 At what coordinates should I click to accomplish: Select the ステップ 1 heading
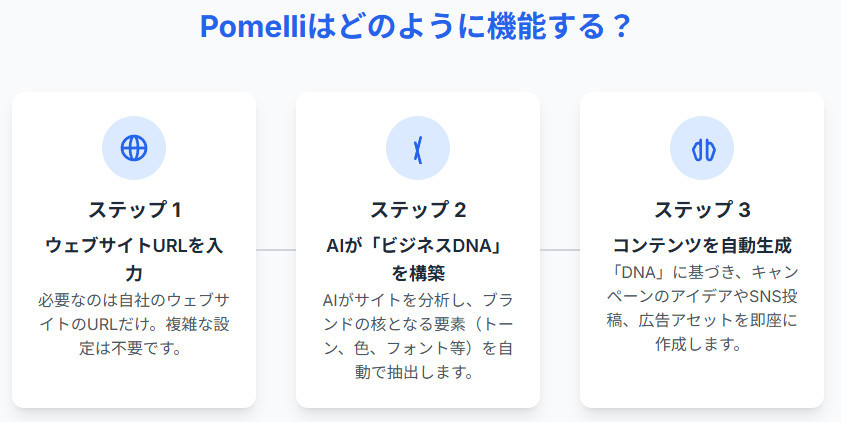pos(134,210)
